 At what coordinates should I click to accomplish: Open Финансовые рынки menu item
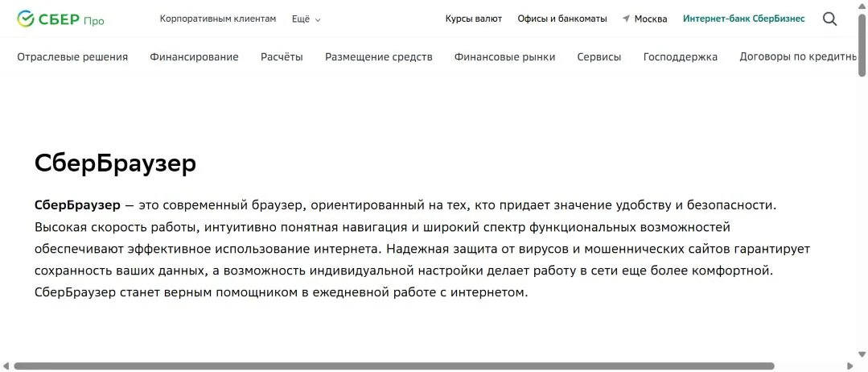[x=505, y=57]
